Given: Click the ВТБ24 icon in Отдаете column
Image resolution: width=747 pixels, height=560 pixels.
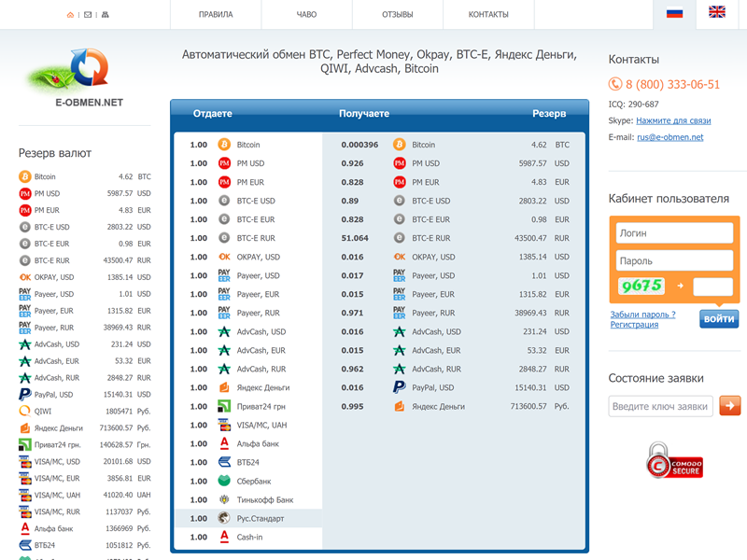Looking at the screenshot, I should [x=224, y=462].
